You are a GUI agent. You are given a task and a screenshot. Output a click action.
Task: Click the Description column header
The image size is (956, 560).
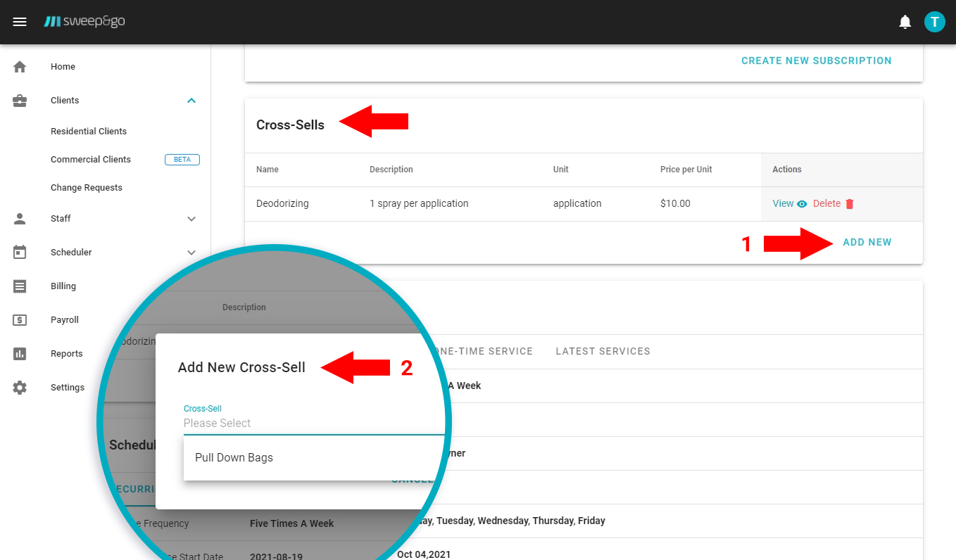pyautogui.click(x=391, y=170)
